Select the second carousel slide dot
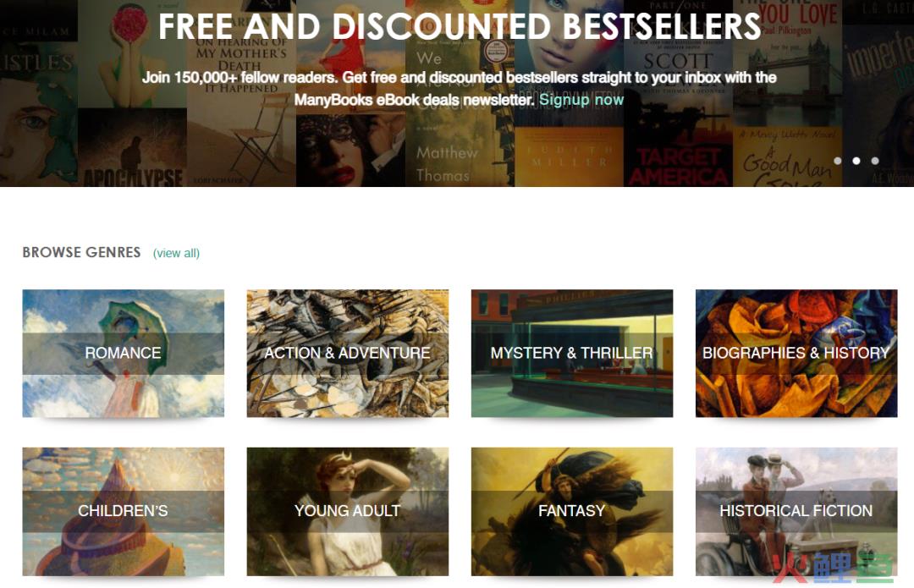 coord(856,161)
